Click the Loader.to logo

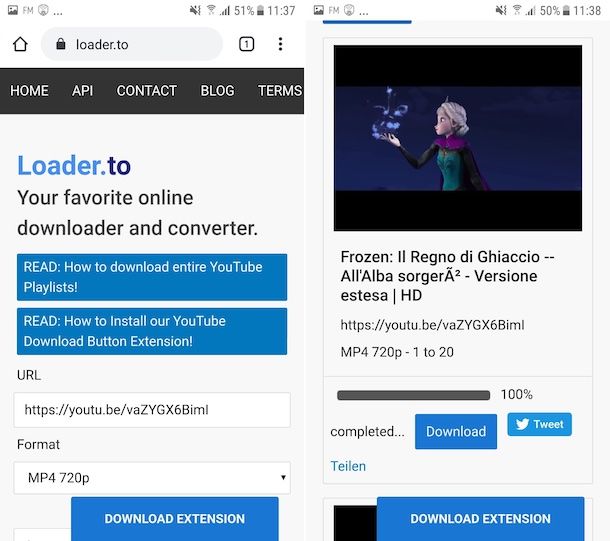(x=74, y=166)
